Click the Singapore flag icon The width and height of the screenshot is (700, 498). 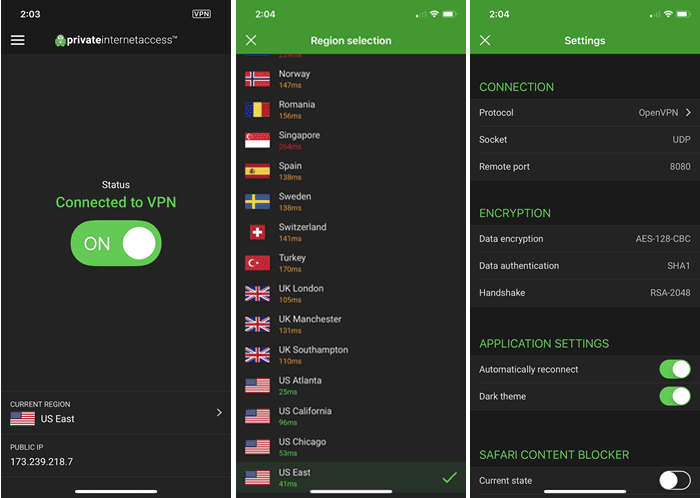tap(258, 140)
